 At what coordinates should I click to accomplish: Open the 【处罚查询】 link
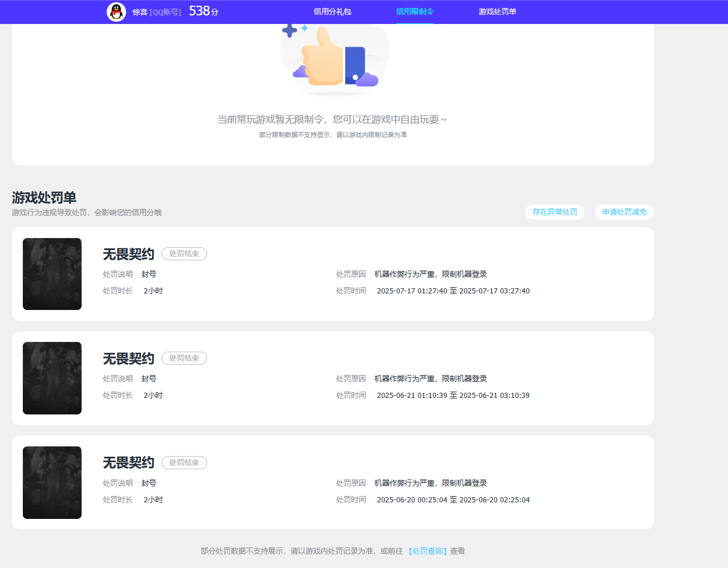tap(427, 551)
